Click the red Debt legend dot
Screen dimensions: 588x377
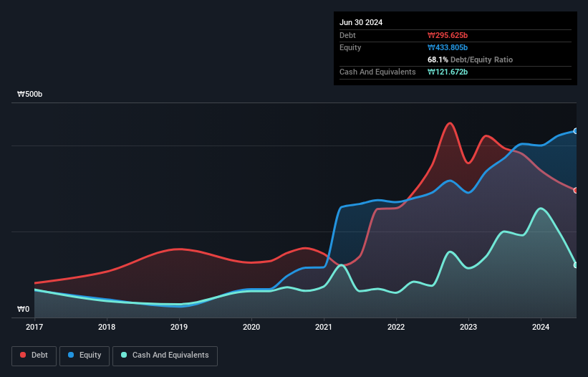click(x=23, y=355)
